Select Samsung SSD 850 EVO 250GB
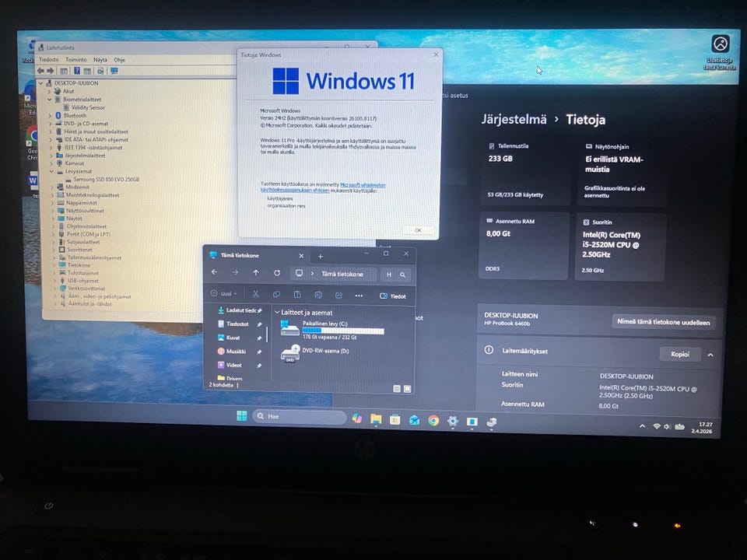747x560 pixels. (x=106, y=179)
